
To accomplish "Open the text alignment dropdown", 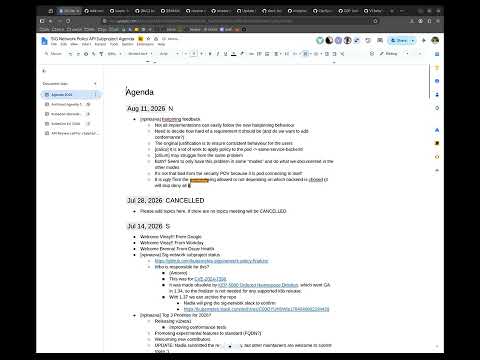I will pos(277,54).
